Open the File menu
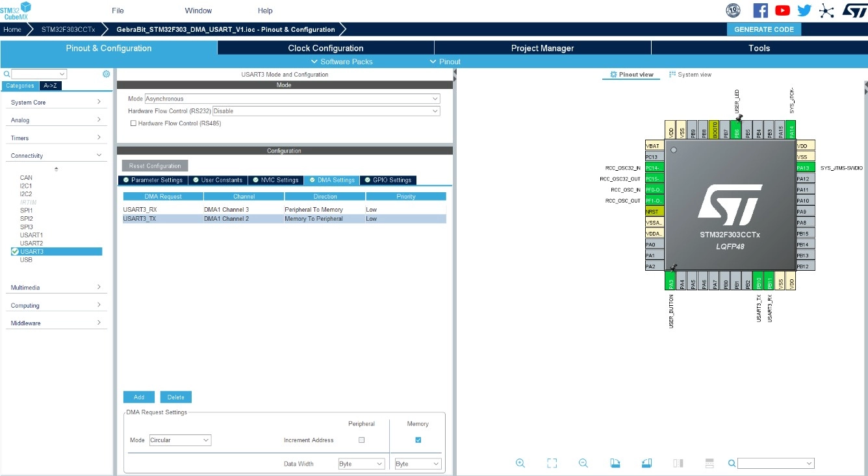The image size is (868, 476). click(x=118, y=10)
